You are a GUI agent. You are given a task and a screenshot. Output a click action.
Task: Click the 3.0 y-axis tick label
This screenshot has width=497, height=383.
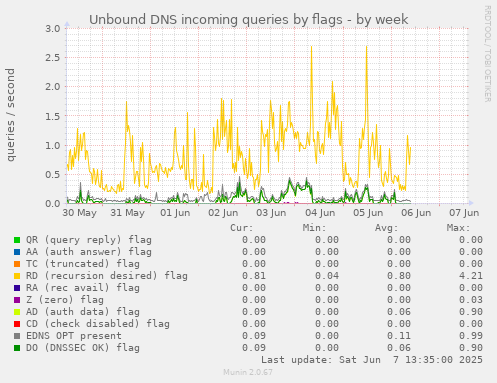click(x=53, y=29)
